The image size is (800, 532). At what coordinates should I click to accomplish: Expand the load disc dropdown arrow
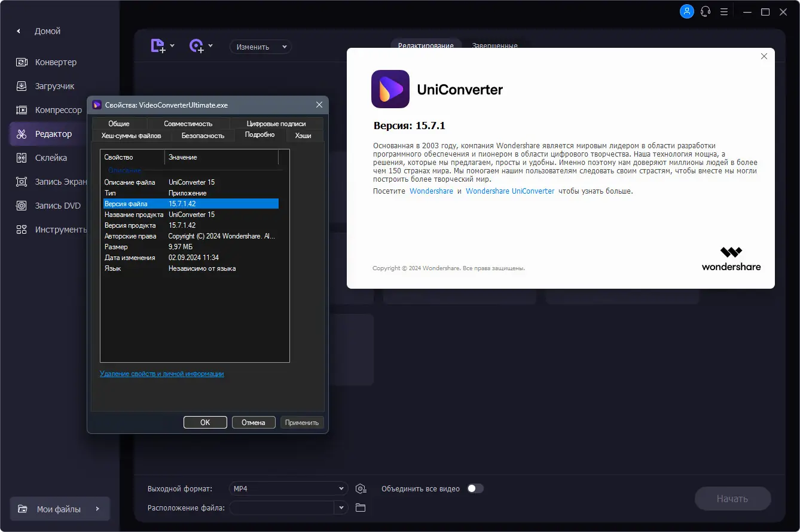pyautogui.click(x=210, y=46)
